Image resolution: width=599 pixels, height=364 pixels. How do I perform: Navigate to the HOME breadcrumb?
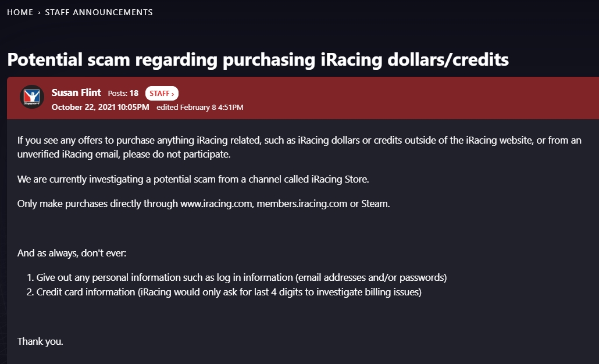(20, 12)
